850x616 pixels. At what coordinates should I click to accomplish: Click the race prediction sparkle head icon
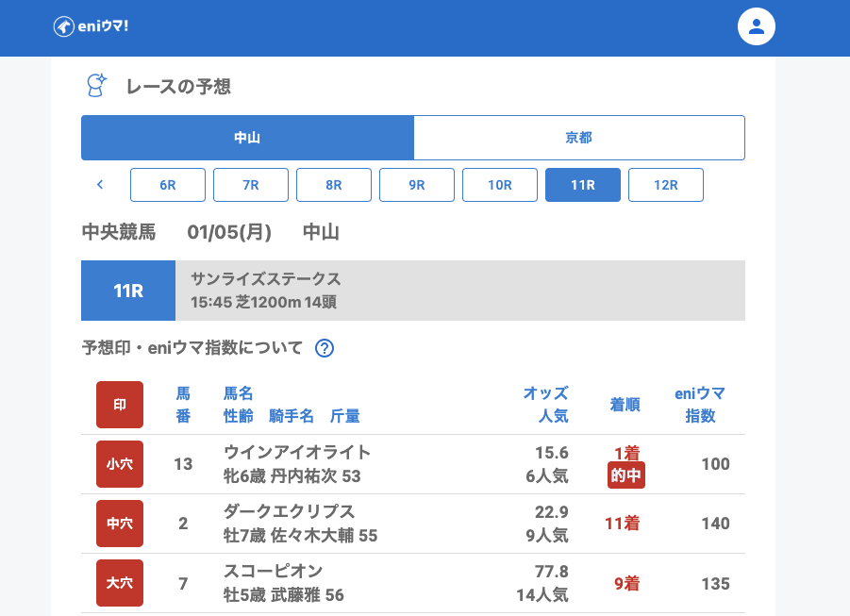tap(95, 86)
